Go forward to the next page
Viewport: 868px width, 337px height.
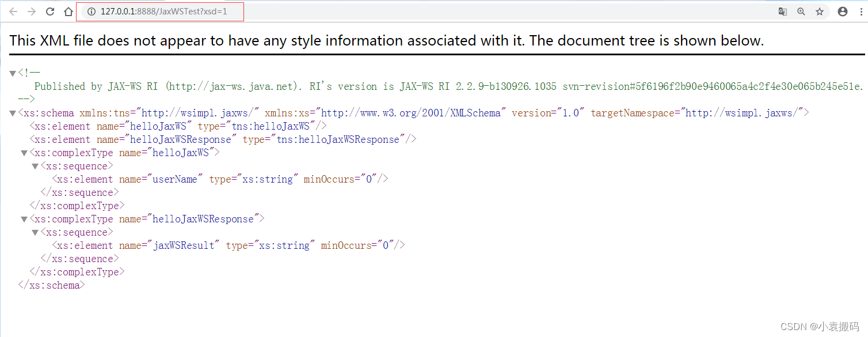(x=32, y=12)
